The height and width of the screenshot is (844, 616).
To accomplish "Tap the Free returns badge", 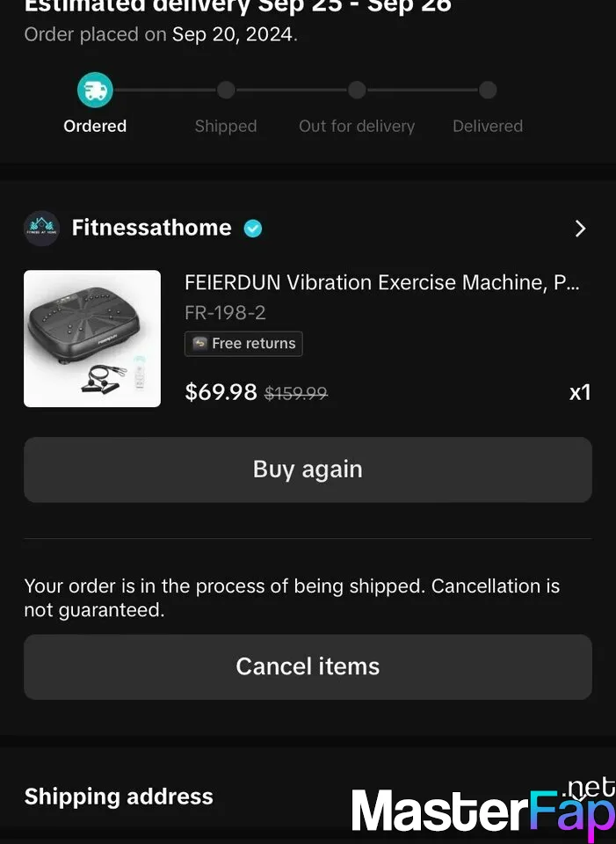I will (x=243, y=344).
